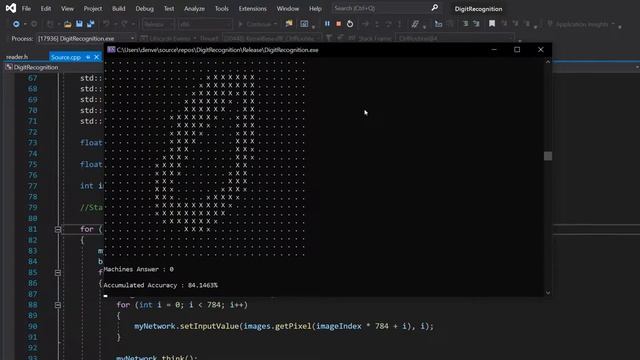Open the Window menu

point(288,9)
